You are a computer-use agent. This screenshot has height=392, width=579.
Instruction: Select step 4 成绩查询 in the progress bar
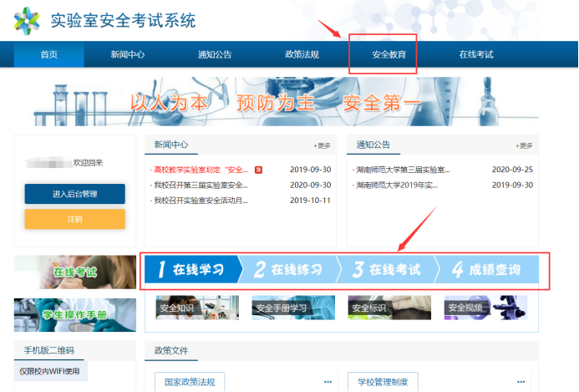click(486, 270)
